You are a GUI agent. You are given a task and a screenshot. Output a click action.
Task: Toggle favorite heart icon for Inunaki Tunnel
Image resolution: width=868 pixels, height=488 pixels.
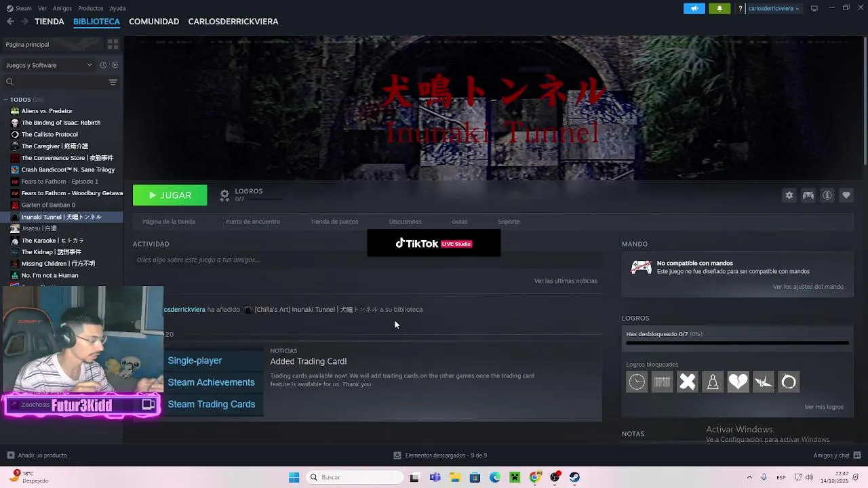tap(846, 195)
